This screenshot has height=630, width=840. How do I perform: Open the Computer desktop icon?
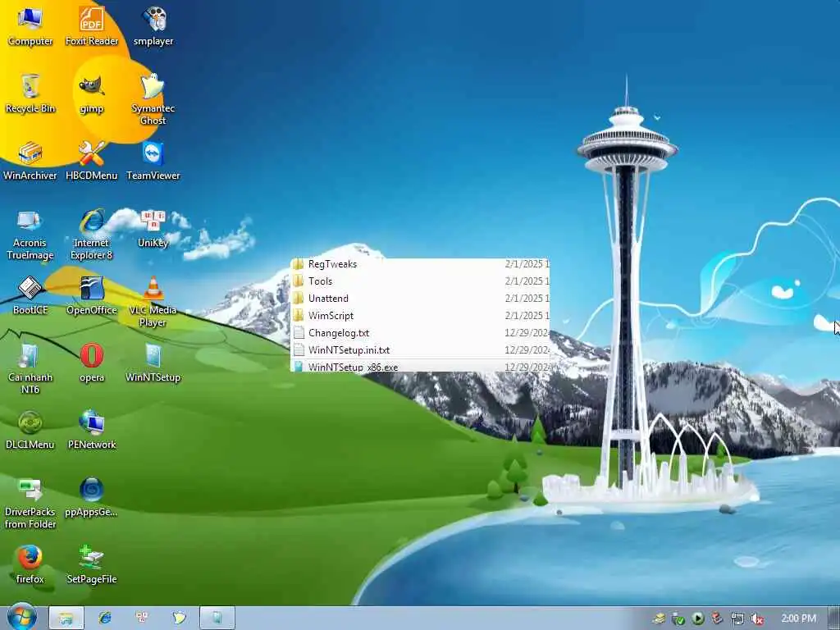point(30,25)
